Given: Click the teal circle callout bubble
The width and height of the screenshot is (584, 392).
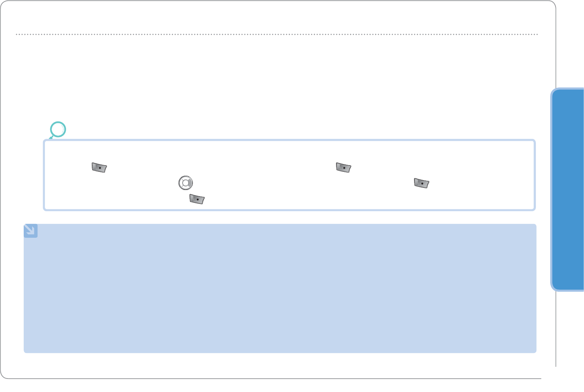Looking at the screenshot, I should 58,129.
